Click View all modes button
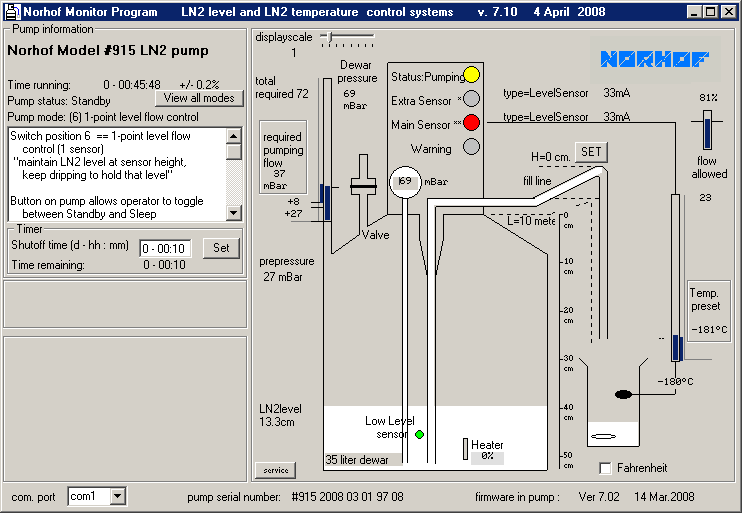The width and height of the screenshot is (742, 513). click(x=199, y=98)
